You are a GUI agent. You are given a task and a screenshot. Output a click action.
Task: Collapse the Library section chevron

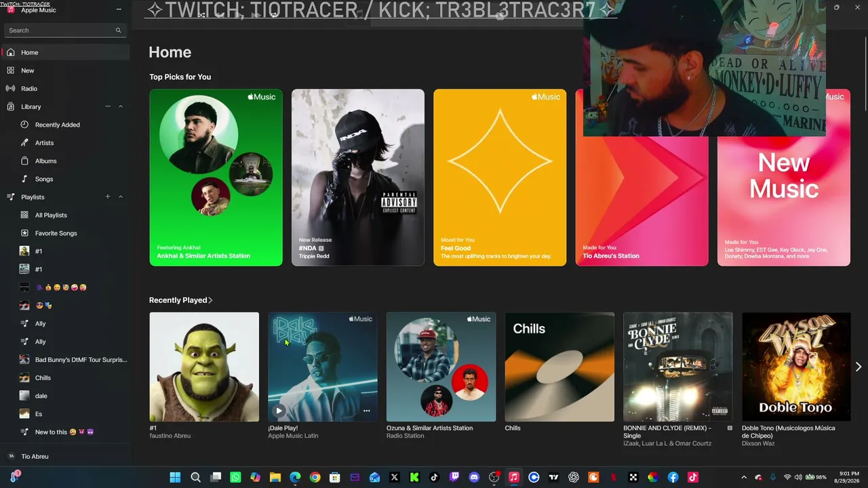tap(121, 106)
